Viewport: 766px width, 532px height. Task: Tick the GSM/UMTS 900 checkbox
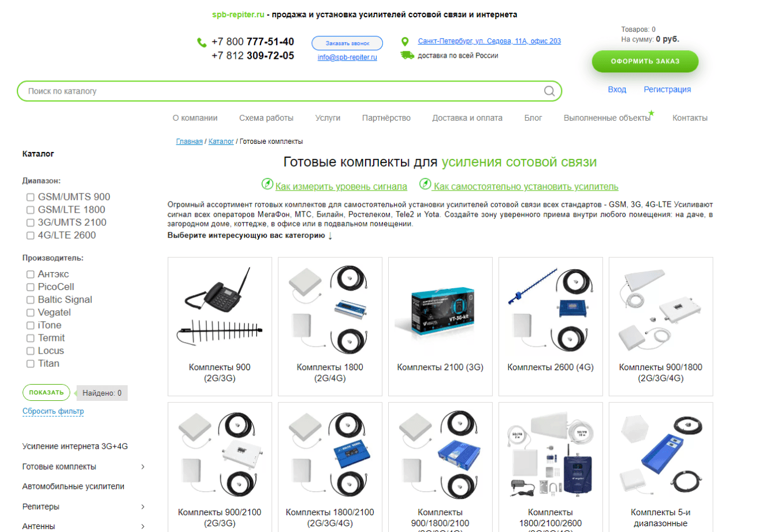31,197
